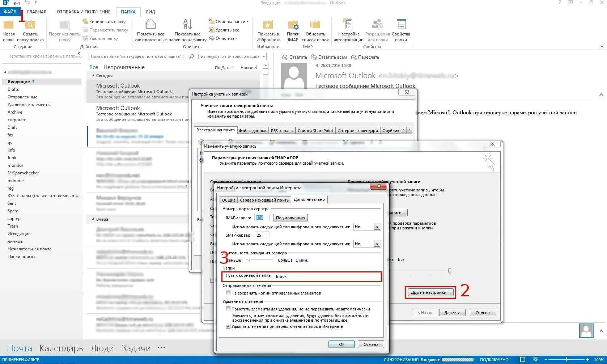Click the search magnifier icon
The image size is (607, 364).
tap(192, 56)
